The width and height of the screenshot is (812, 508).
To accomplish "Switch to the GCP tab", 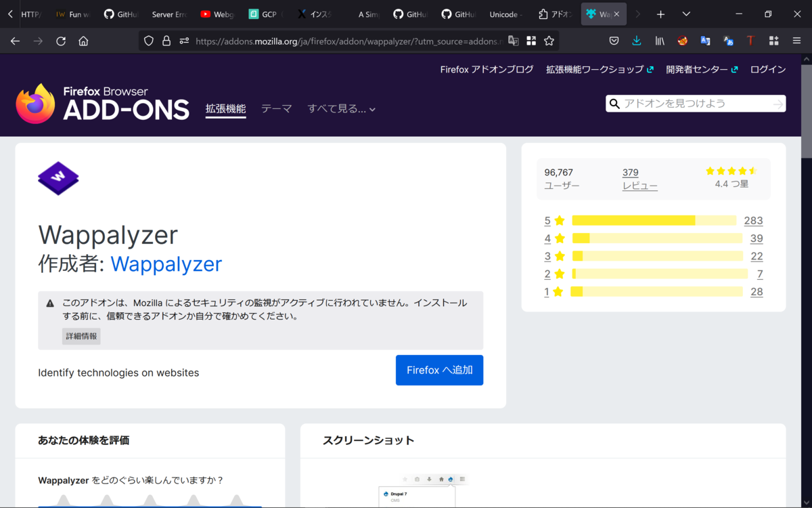I will coord(266,14).
